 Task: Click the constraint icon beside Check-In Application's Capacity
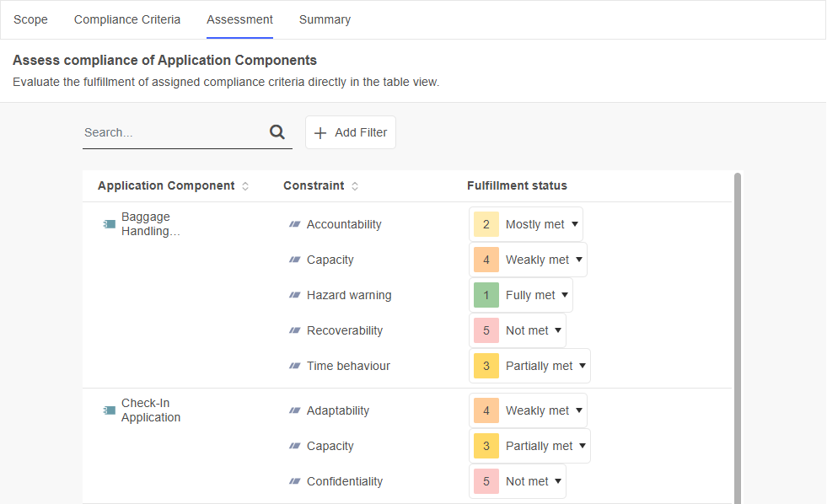tap(294, 446)
